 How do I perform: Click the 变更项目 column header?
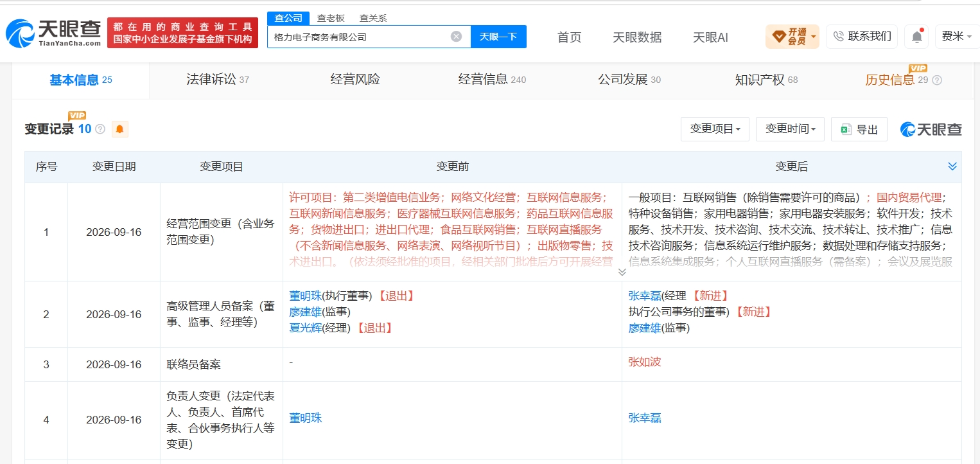[x=221, y=166]
